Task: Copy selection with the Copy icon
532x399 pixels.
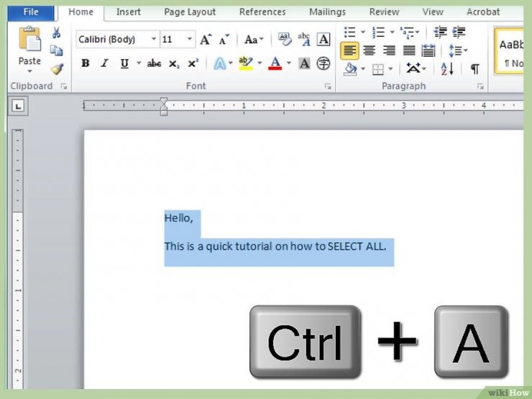Action: [x=56, y=50]
